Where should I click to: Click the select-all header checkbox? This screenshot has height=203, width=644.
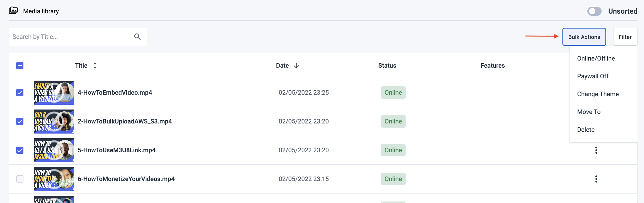pos(20,66)
